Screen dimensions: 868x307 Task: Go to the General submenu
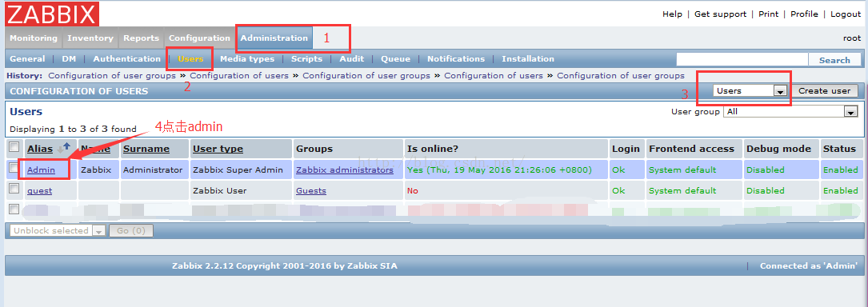pyautogui.click(x=27, y=58)
